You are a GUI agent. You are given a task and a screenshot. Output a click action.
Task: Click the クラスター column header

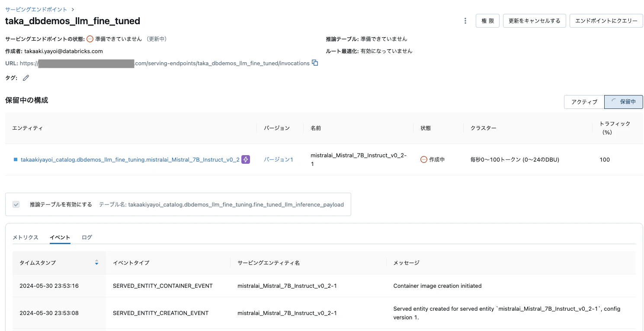[484, 128]
